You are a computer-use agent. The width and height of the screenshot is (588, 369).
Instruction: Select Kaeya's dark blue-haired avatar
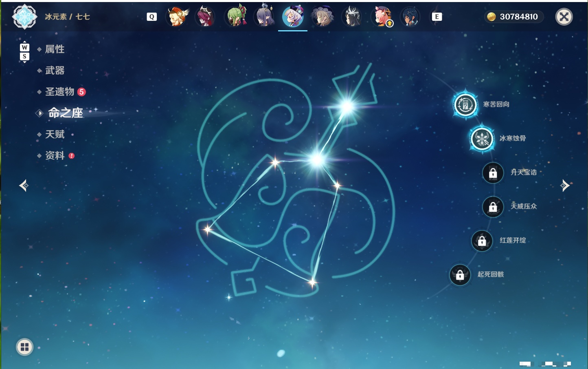[x=410, y=17]
